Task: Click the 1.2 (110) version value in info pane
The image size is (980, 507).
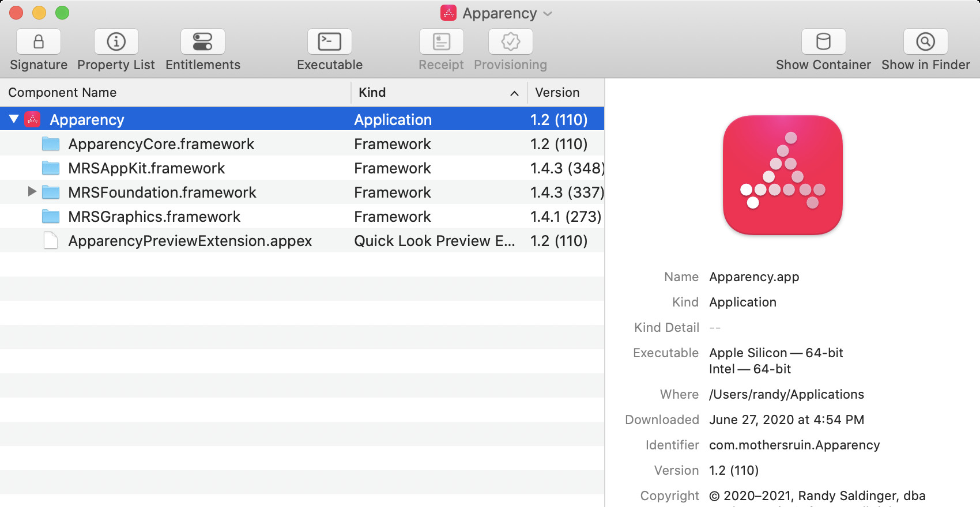Action: [x=734, y=471]
